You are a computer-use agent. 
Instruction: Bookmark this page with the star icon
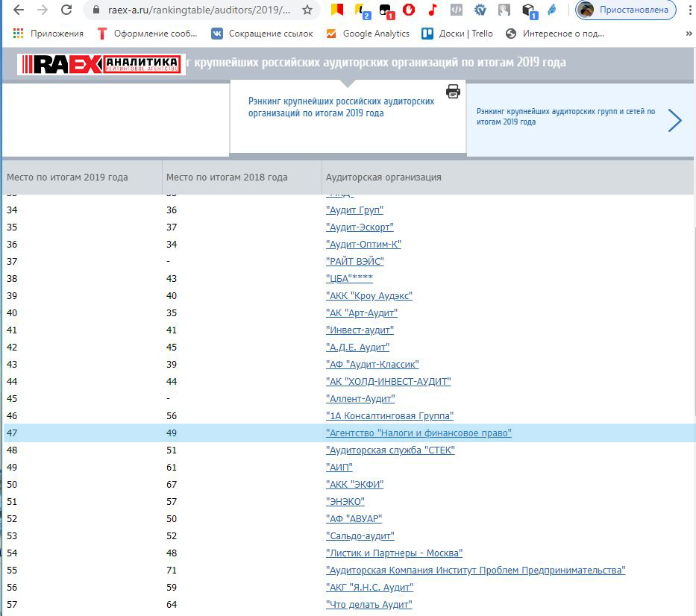coord(307,10)
